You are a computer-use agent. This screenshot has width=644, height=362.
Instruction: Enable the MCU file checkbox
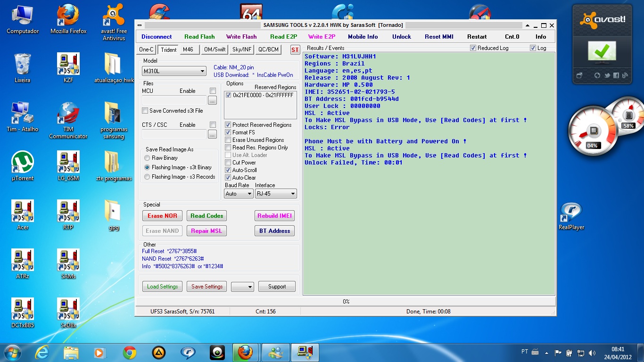213,91
